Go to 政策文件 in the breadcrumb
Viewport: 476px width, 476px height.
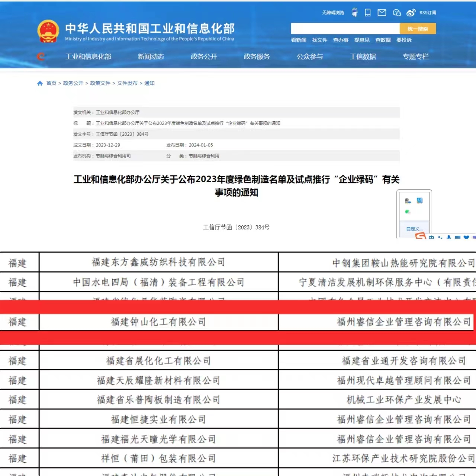100,83
